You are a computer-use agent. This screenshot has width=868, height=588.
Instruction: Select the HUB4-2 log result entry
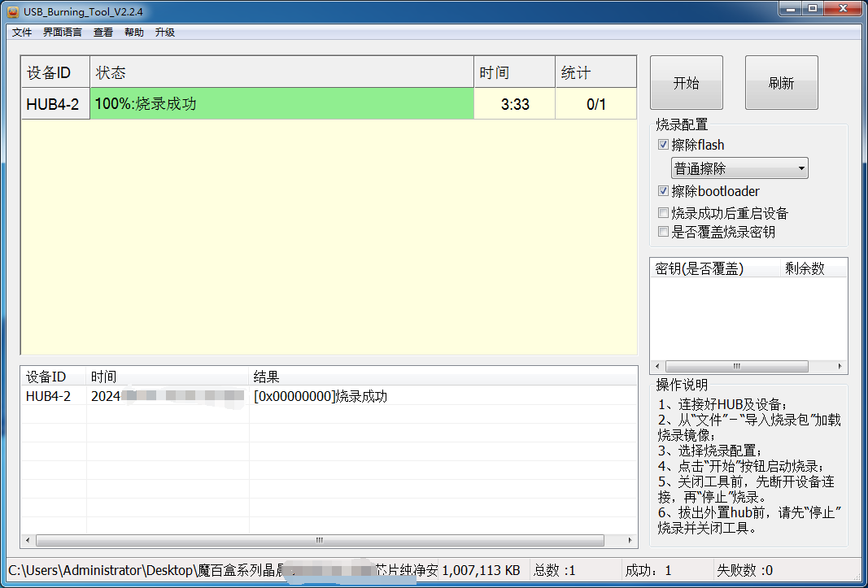320,397
